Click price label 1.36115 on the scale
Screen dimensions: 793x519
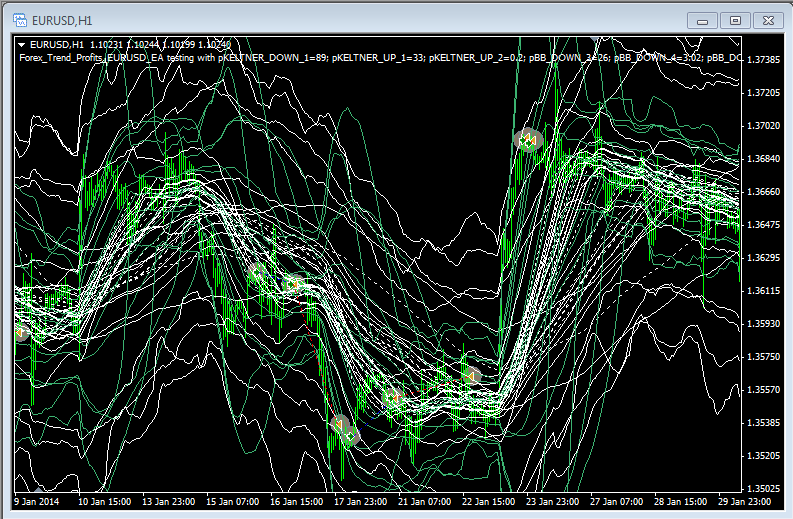[x=763, y=291]
